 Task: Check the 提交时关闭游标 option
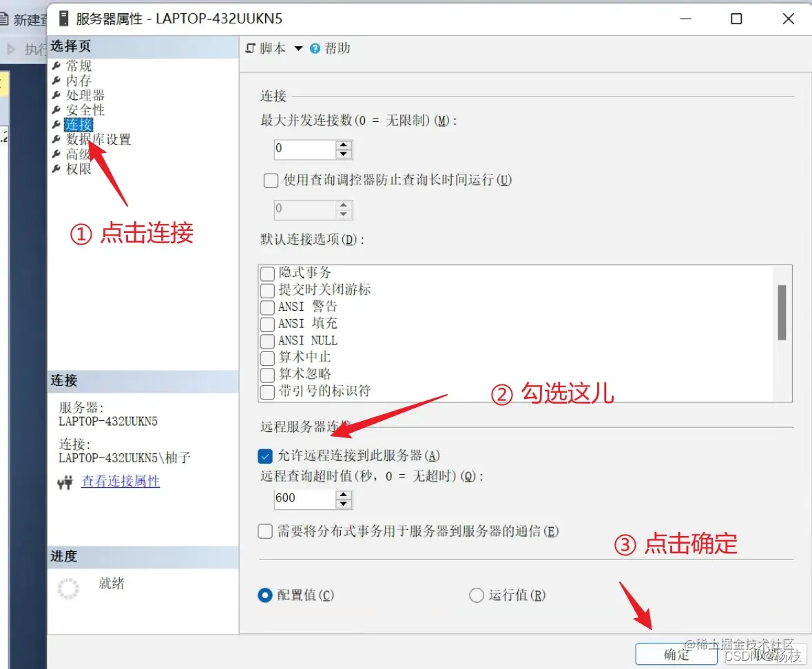pos(267,290)
